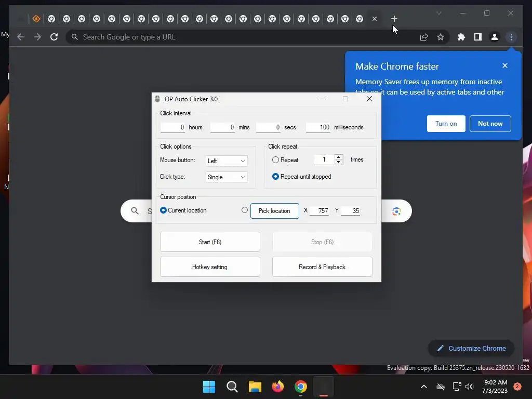
Task: Open the notification badge showing 2
Action: (517, 387)
